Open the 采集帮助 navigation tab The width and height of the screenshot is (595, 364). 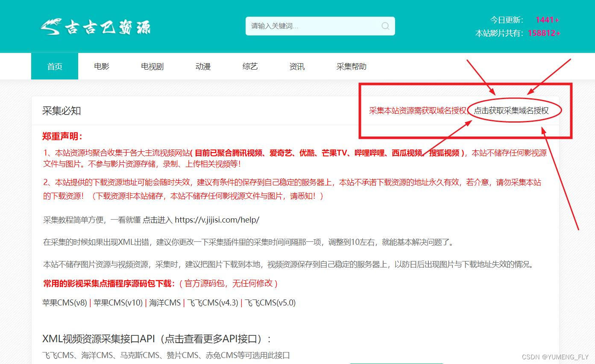351,66
